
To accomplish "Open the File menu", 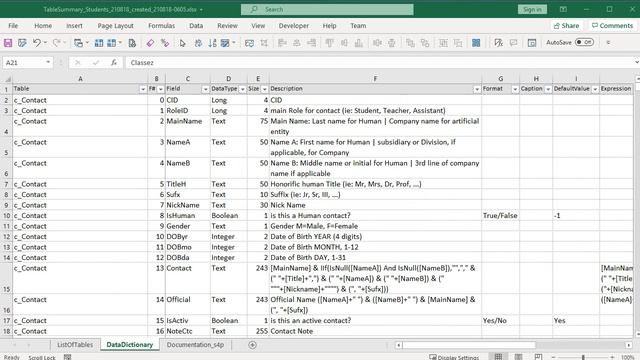I will (13, 26).
